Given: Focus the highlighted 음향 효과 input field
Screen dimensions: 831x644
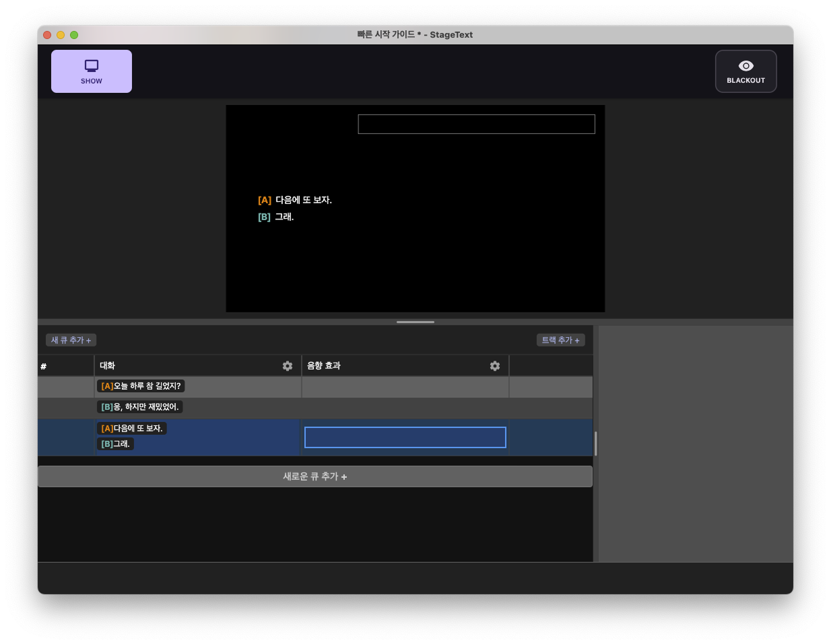Looking at the screenshot, I should tap(405, 437).
